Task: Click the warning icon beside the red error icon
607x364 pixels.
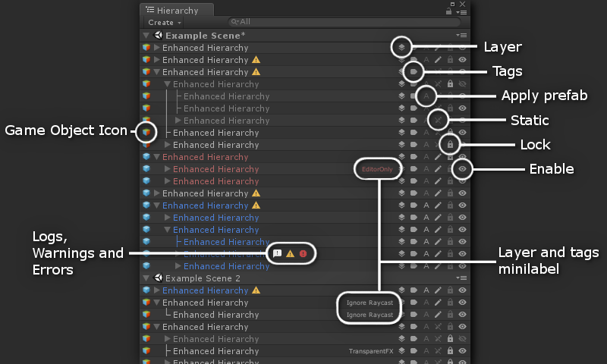Action: pyautogui.click(x=290, y=253)
